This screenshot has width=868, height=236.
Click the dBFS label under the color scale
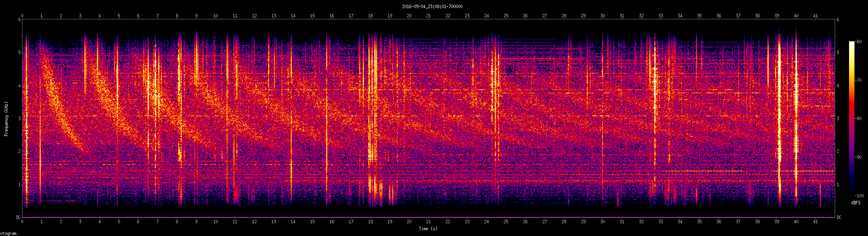click(x=856, y=203)
